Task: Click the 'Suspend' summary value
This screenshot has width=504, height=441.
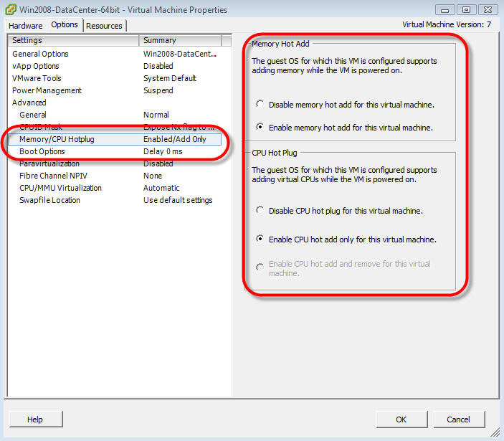Action: point(158,90)
